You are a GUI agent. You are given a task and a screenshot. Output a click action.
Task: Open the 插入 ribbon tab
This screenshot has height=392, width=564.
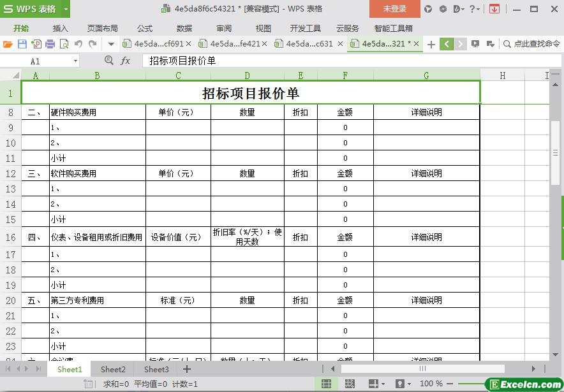click(60, 28)
